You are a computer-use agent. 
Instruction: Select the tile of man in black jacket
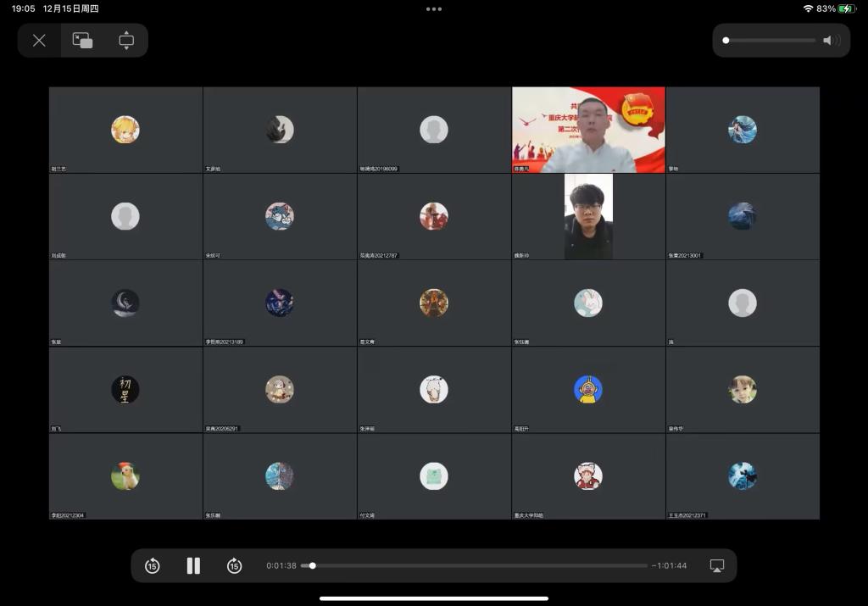pyautogui.click(x=588, y=217)
